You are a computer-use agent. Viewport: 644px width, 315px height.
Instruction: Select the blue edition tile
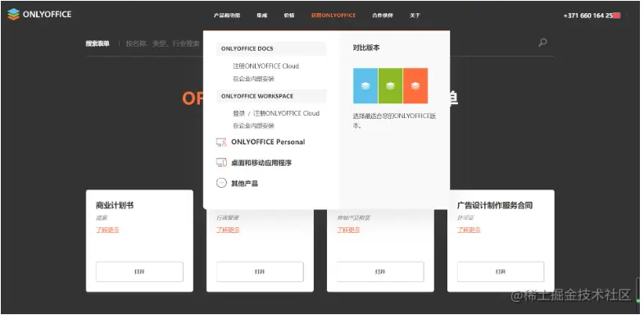(365, 85)
